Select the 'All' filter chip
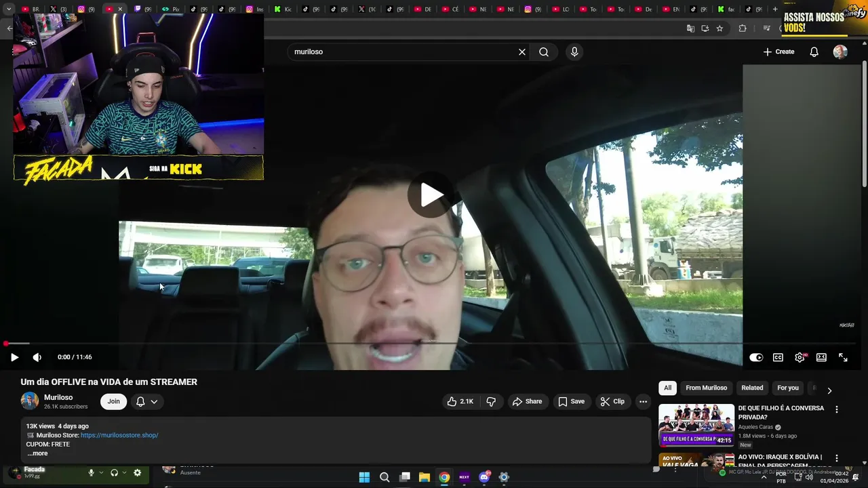 coord(667,388)
